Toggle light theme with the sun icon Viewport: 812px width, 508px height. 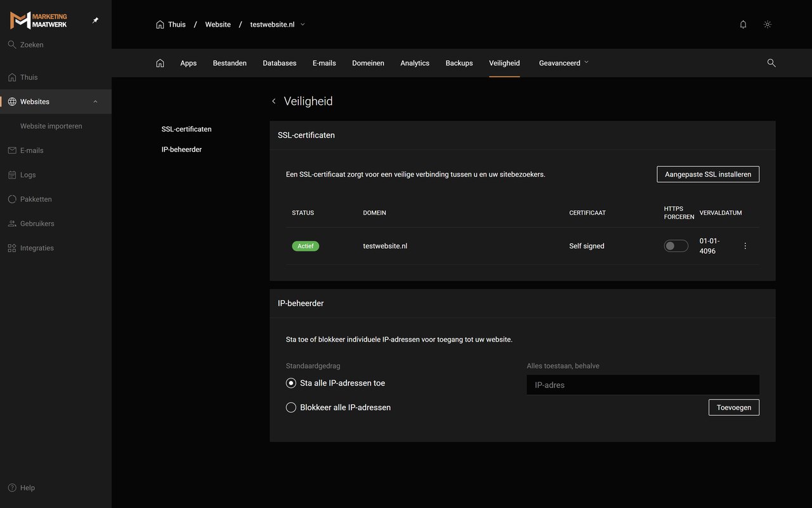click(x=768, y=25)
